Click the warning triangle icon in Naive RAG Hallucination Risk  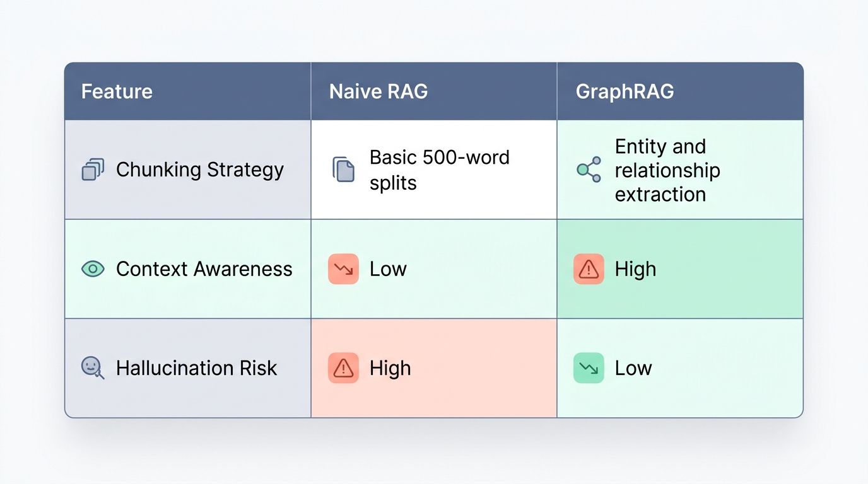pos(343,368)
